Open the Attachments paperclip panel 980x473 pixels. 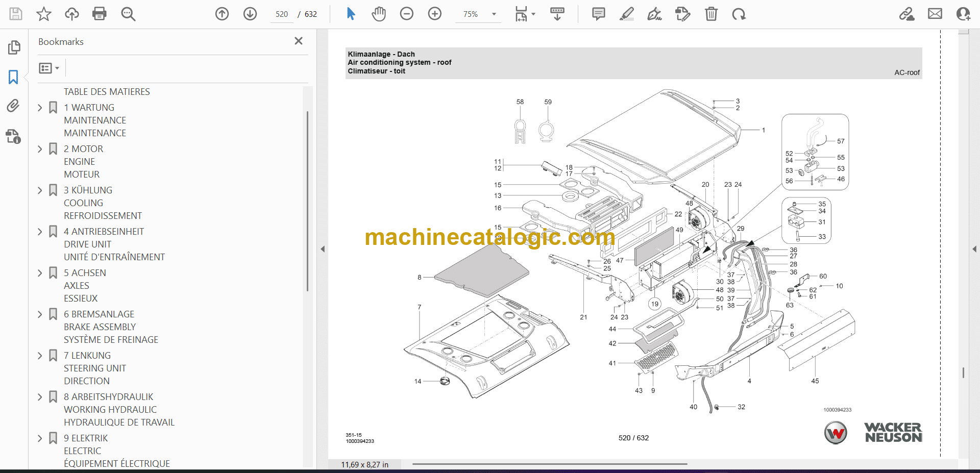13,106
